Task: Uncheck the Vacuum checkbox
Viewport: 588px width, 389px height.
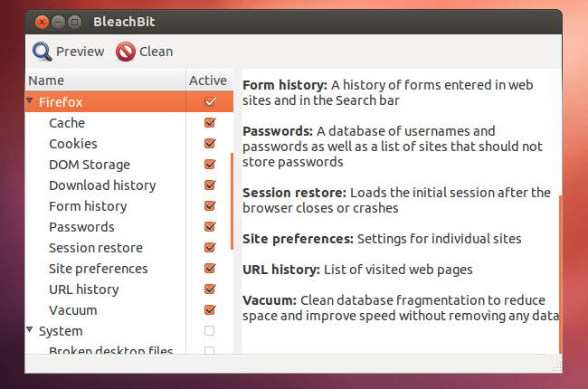Action: point(210,310)
